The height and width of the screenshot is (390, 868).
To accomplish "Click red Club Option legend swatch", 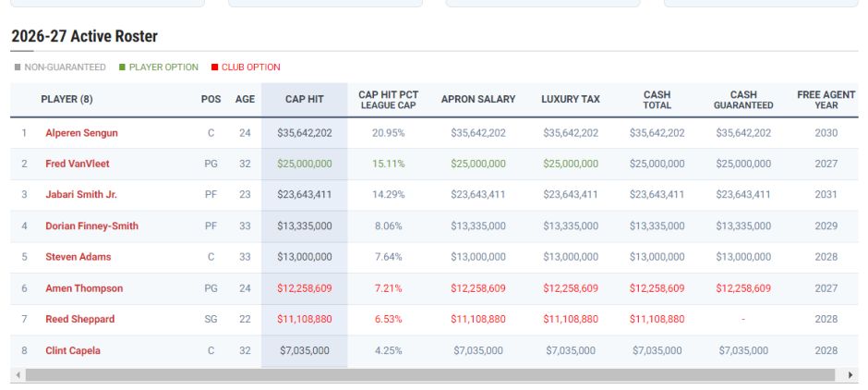I will [x=214, y=67].
